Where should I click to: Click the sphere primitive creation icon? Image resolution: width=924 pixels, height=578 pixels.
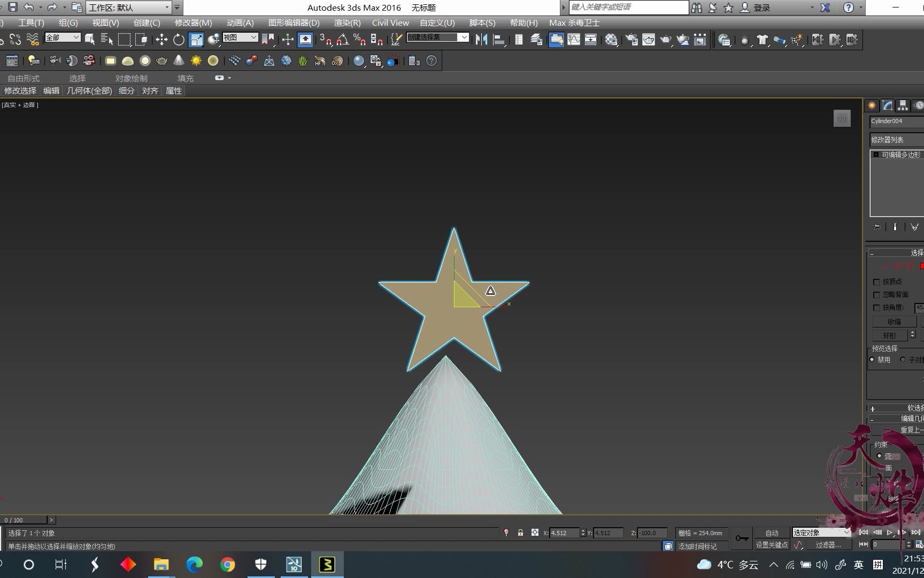[x=145, y=60]
